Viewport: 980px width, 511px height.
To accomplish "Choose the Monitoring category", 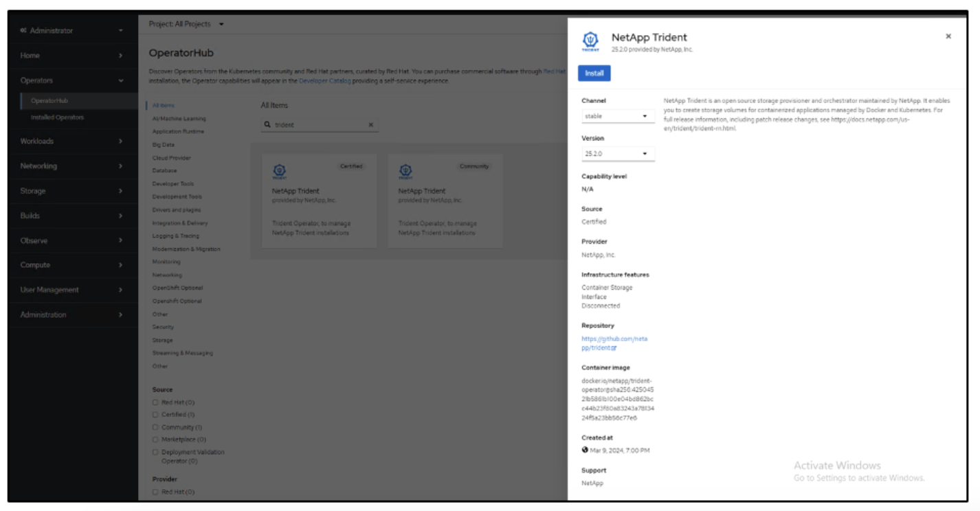I will [x=166, y=262].
